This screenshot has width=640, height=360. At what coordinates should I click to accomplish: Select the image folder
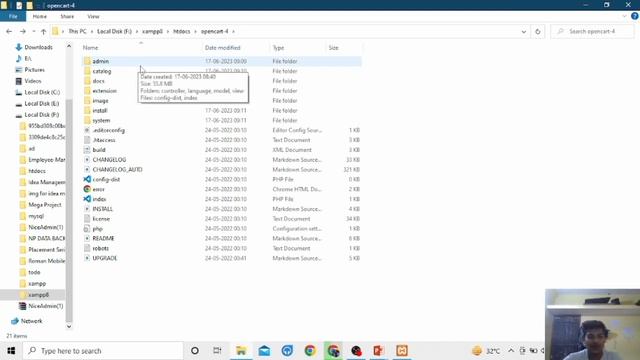100,100
